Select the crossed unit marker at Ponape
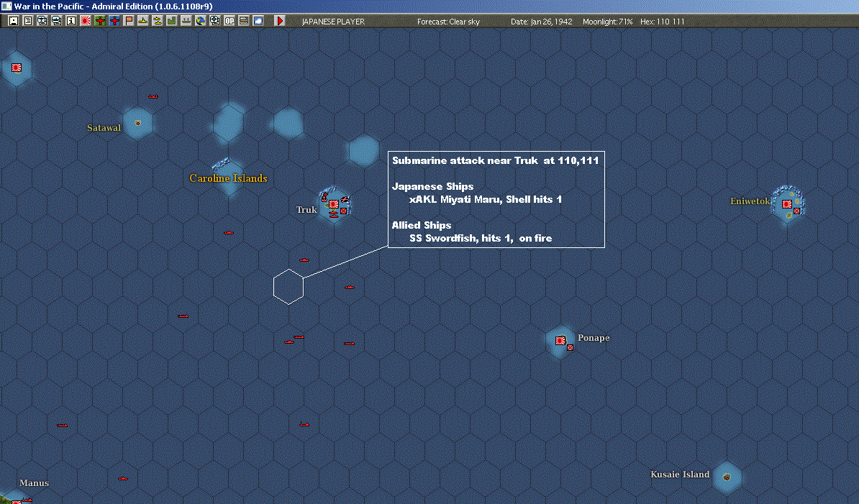859x504 pixels. 571,347
